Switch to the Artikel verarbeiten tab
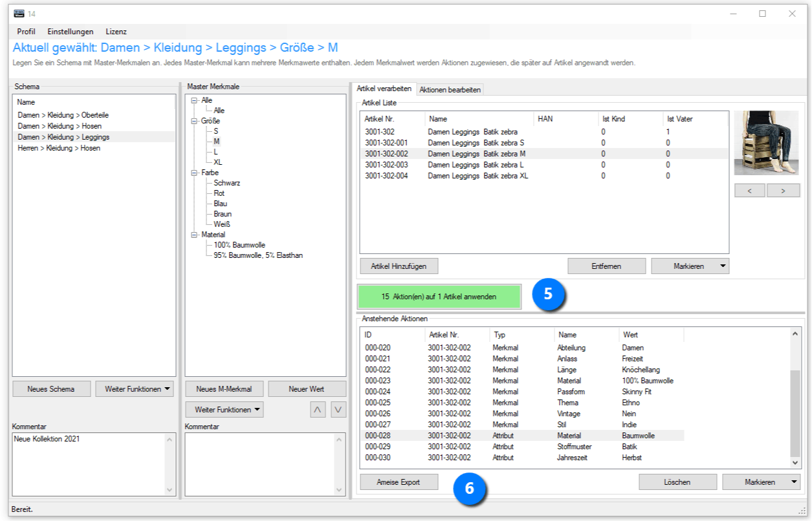Screen dimensions: 812x521 [x=384, y=89]
